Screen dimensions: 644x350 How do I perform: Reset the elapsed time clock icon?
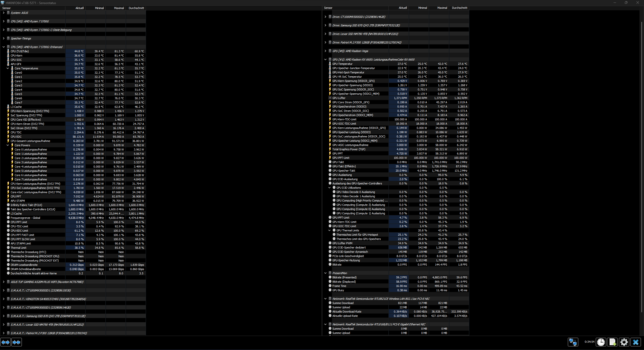(601, 342)
